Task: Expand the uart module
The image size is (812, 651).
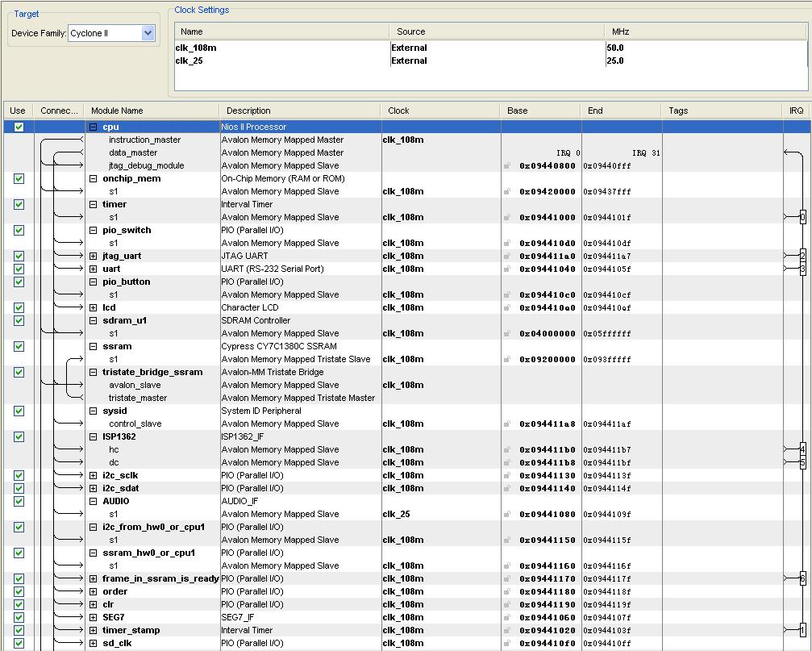Action: click(x=94, y=269)
